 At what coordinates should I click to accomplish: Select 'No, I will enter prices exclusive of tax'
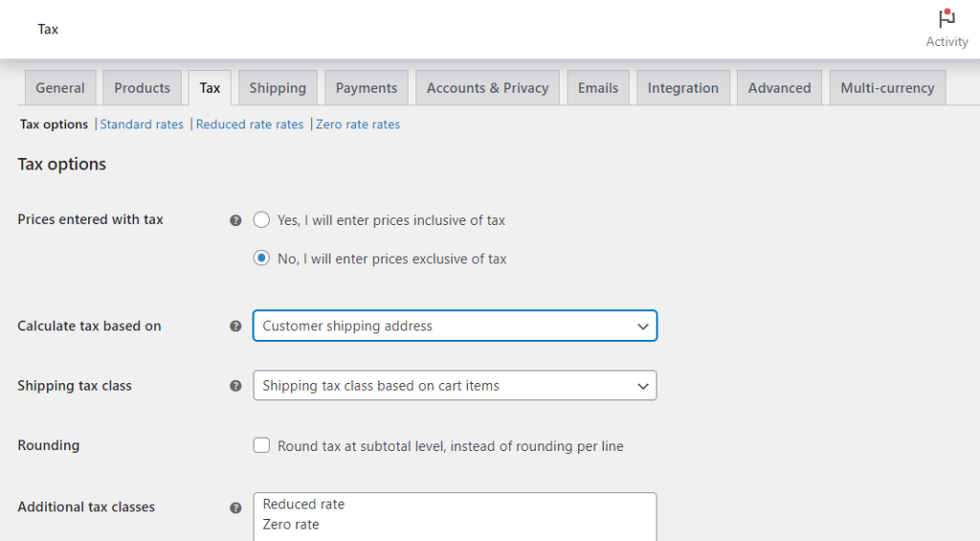(262, 259)
